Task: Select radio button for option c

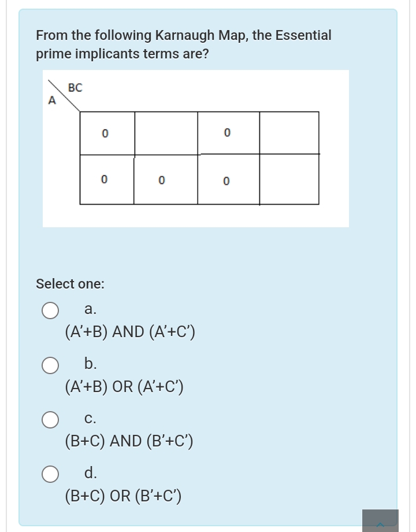Action: pyautogui.click(x=50, y=419)
